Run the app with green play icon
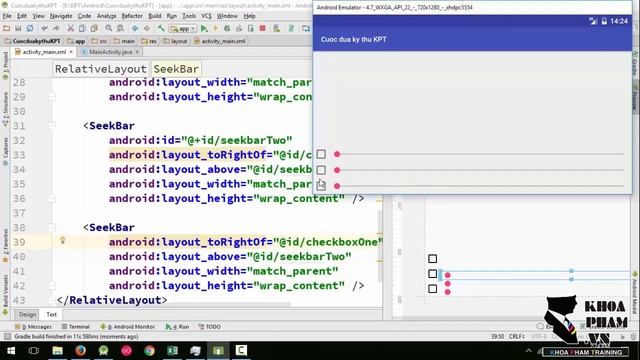This screenshot has height=360, width=640. [204, 28]
